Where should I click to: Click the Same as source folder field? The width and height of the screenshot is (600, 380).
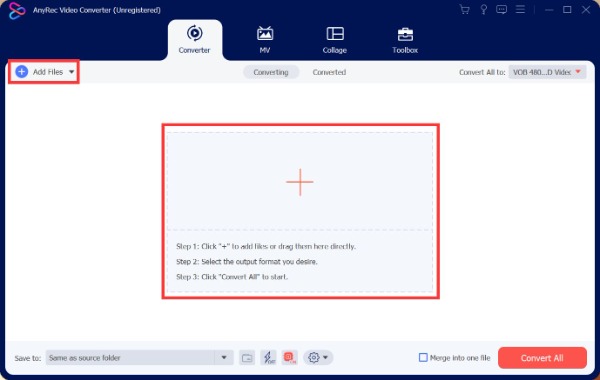130,358
